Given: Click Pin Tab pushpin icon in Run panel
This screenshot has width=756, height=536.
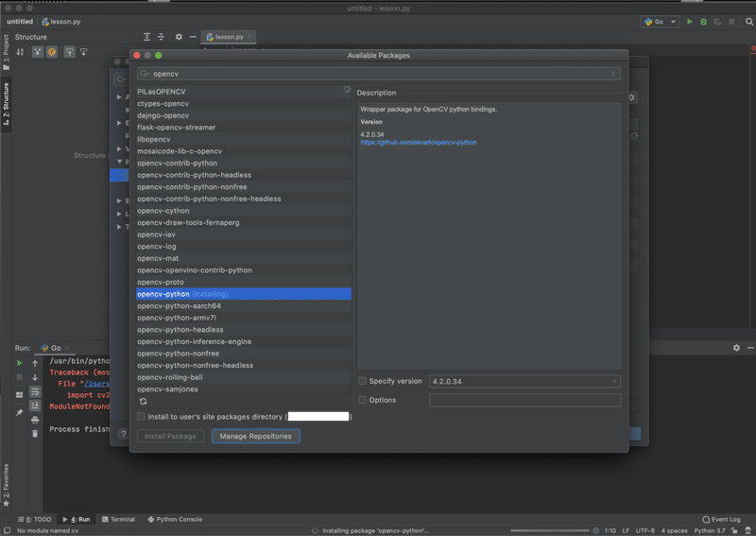Looking at the screenshot, I should (x=19, y=412).
